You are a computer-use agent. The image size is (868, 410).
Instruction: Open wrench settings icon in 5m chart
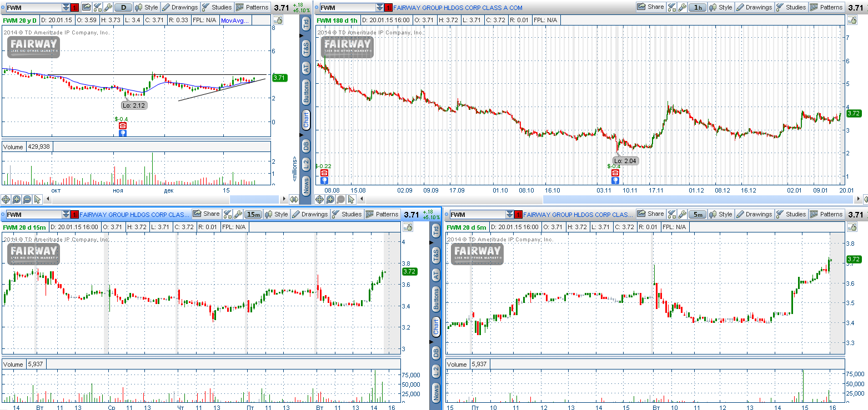pos(682,214)
